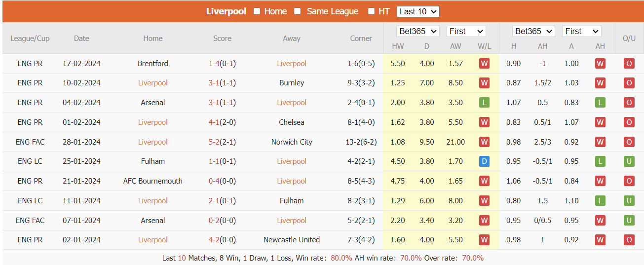This screenshot has width=644, height=265.
Task: Check the HT checkbox
Action: 372,11
